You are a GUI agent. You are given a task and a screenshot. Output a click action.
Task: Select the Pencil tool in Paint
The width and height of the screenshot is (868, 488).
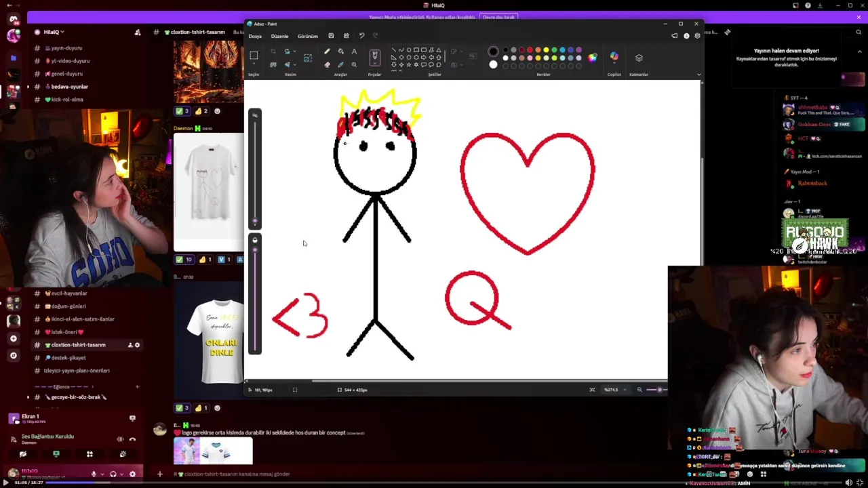pyautogui.click(x=327, y=52)
